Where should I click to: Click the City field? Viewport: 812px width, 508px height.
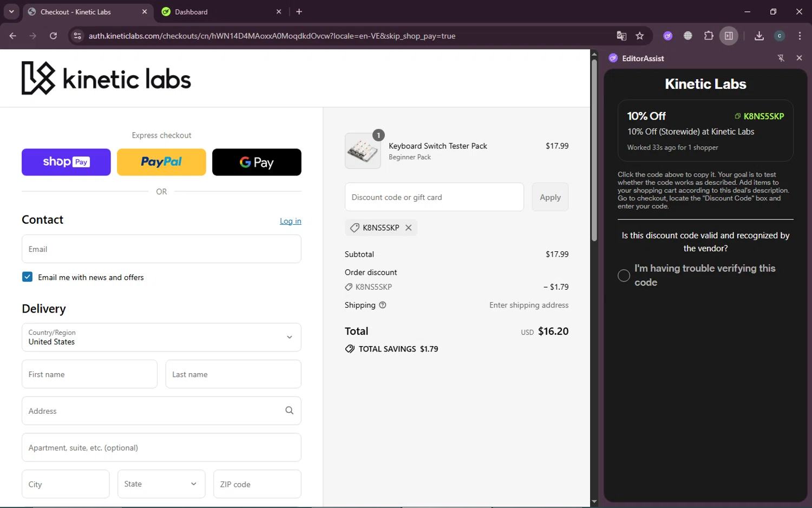[x=66, y=484]
